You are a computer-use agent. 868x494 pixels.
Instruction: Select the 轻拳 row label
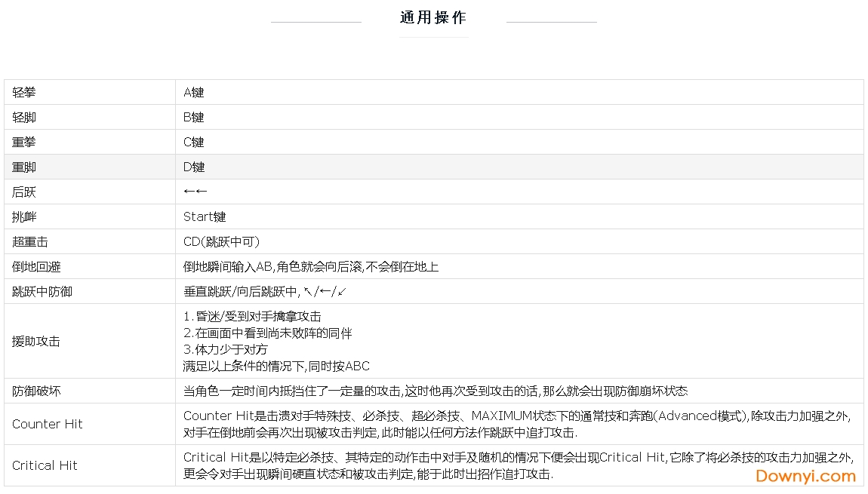(x=24, y=93)
